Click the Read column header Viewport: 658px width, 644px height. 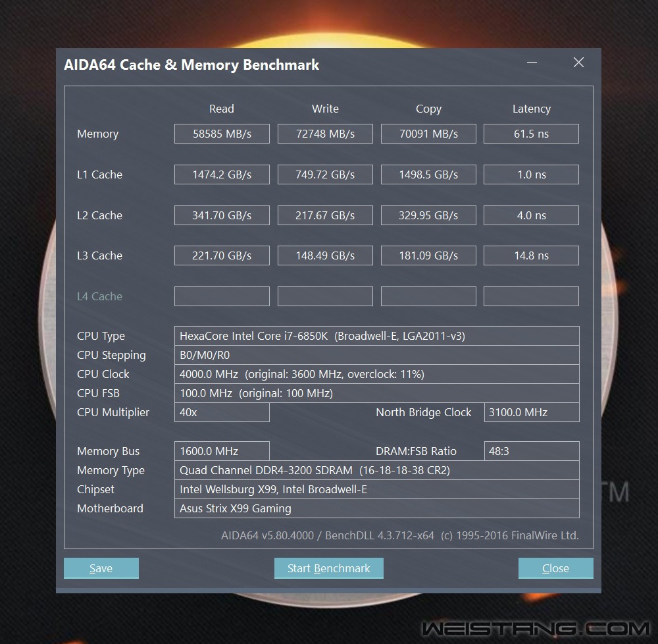point(222,109)
